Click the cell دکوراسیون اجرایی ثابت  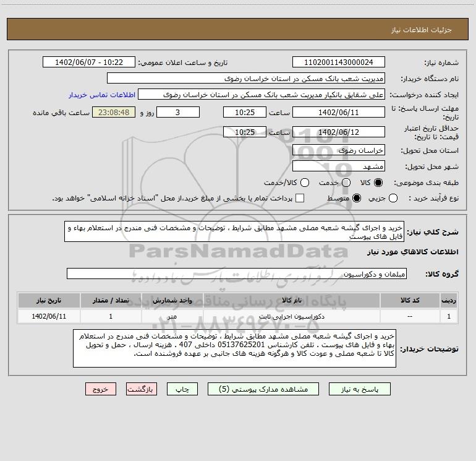291,316
